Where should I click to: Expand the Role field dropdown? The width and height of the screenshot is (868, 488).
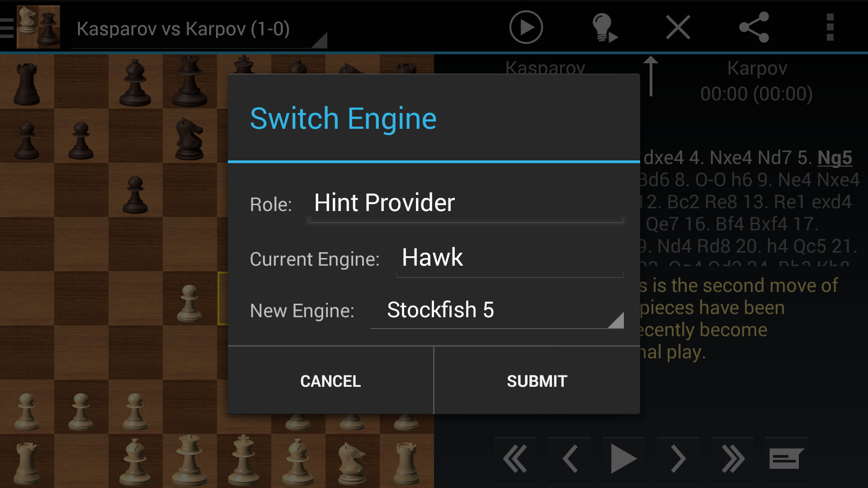(x=467, y=204)
